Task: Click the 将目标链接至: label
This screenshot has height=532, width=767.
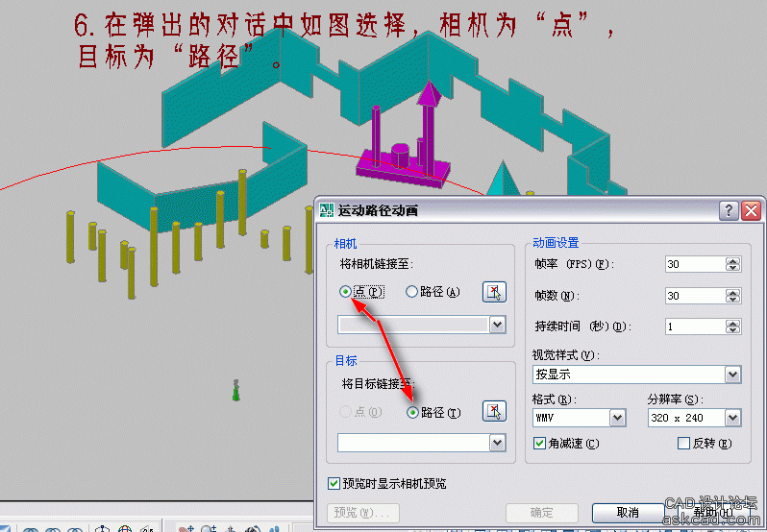Action: [x=378, y=384]
